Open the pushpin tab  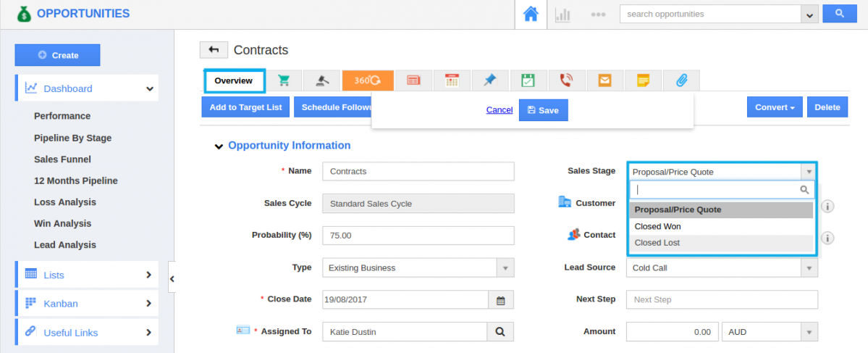(490, 80)
